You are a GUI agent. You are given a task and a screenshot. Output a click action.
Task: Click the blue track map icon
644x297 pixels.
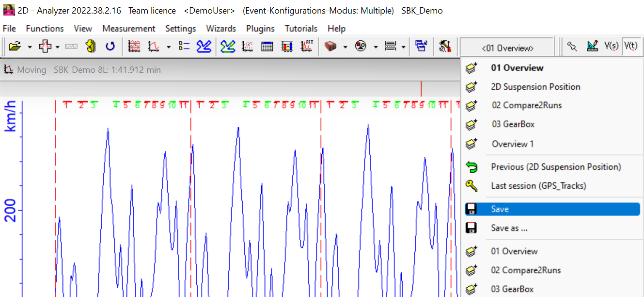pos(204,47)
